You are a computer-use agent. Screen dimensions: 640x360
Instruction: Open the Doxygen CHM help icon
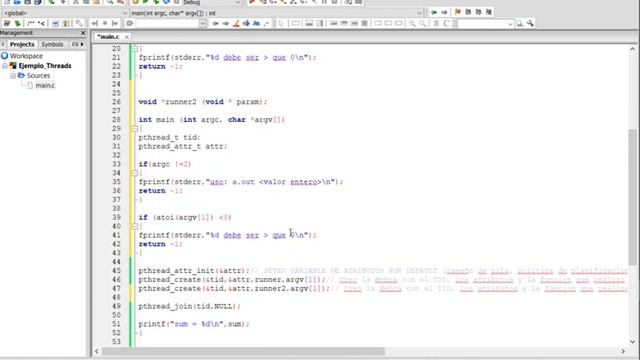coord(65,23)
